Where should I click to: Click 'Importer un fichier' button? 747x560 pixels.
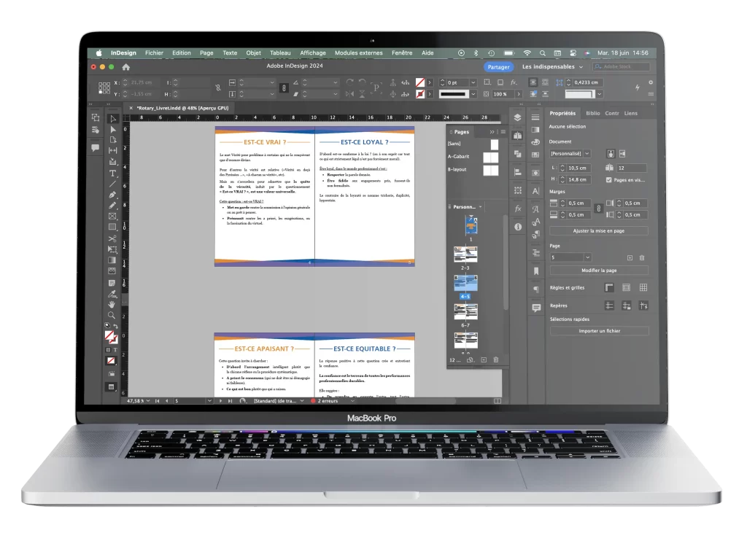(599, 330)
